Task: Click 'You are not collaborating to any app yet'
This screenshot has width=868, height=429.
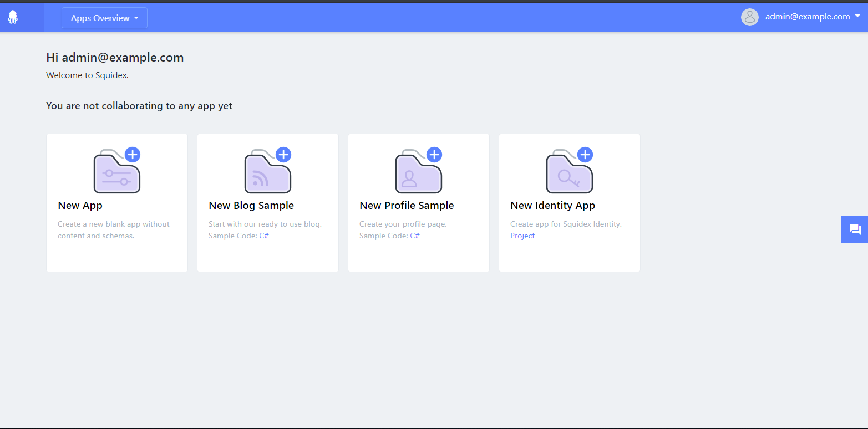Action: (x=139, y=106)
